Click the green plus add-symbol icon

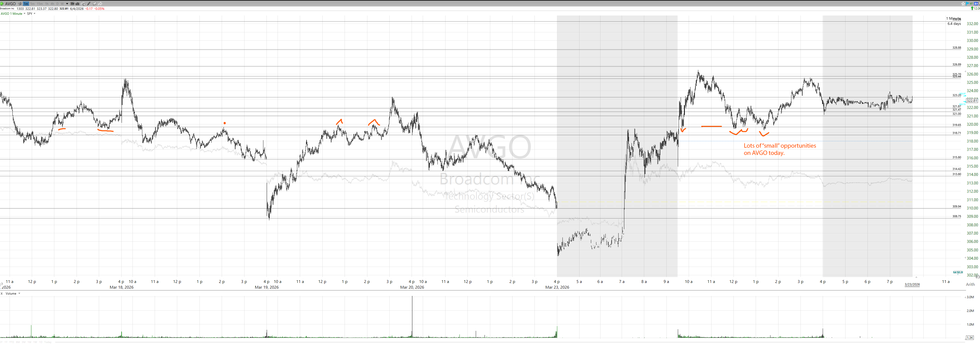[2, 4]
